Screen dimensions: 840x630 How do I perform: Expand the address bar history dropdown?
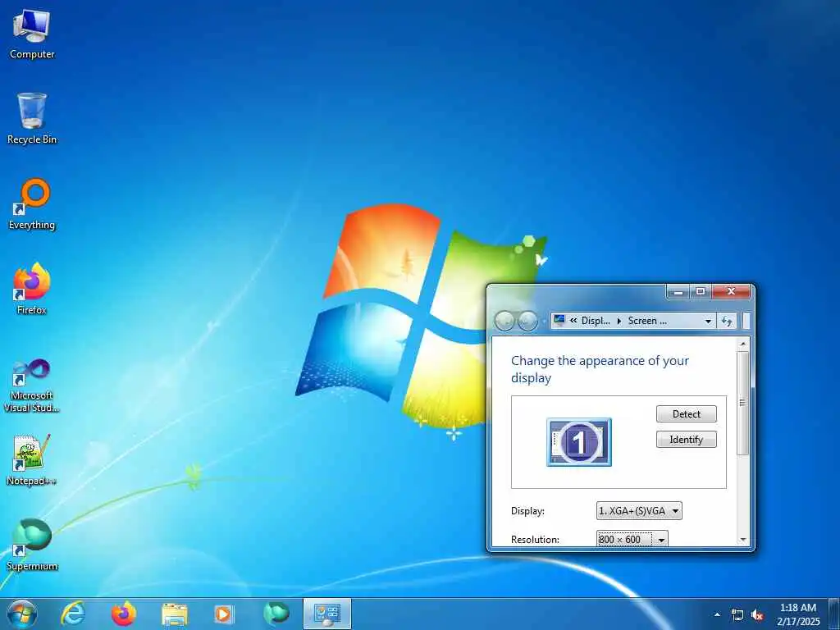click(x=708, y=321)
